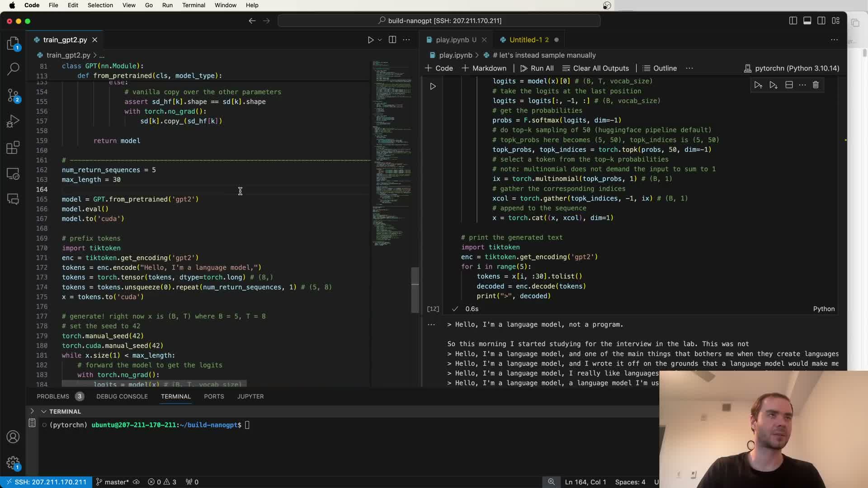Viewport: 868px width, 488px height.
Task: Open the run file dropdown arrow
Action: 380,40
